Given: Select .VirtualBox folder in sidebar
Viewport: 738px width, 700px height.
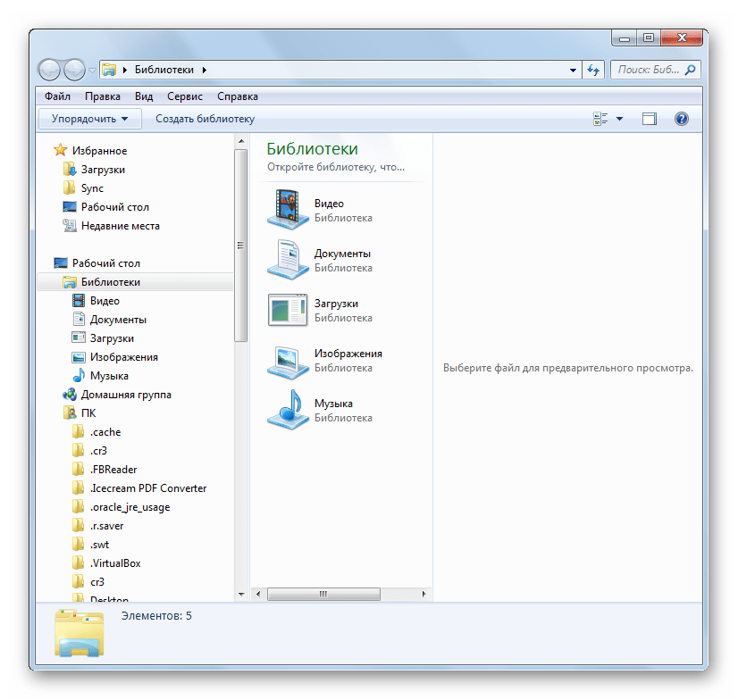Looking at the screenshot, I should (115, 563).
